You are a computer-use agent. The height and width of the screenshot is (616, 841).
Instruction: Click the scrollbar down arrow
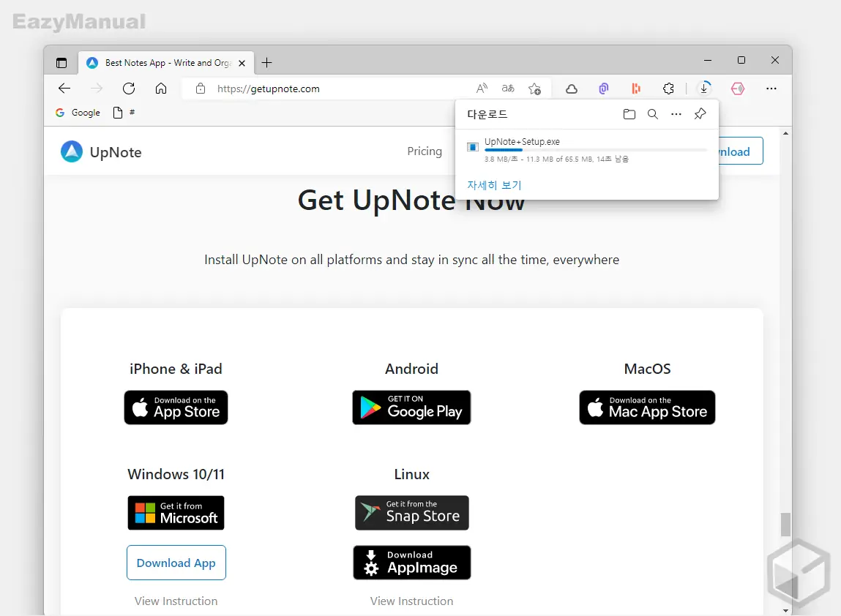(786, 610)
